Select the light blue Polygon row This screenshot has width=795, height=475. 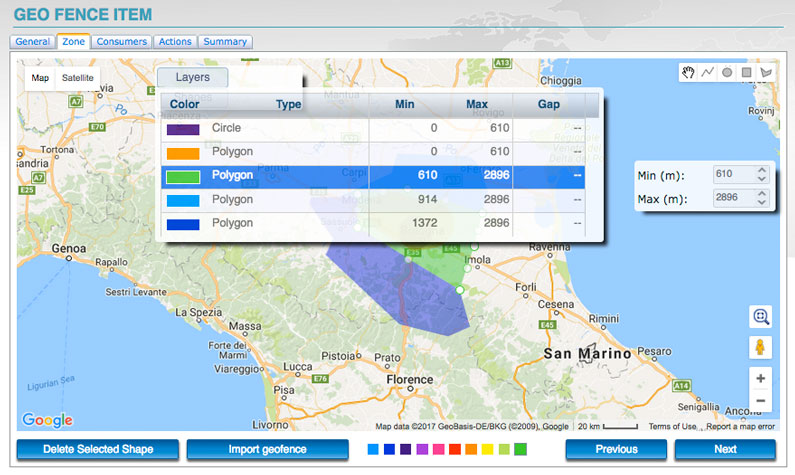373,200
